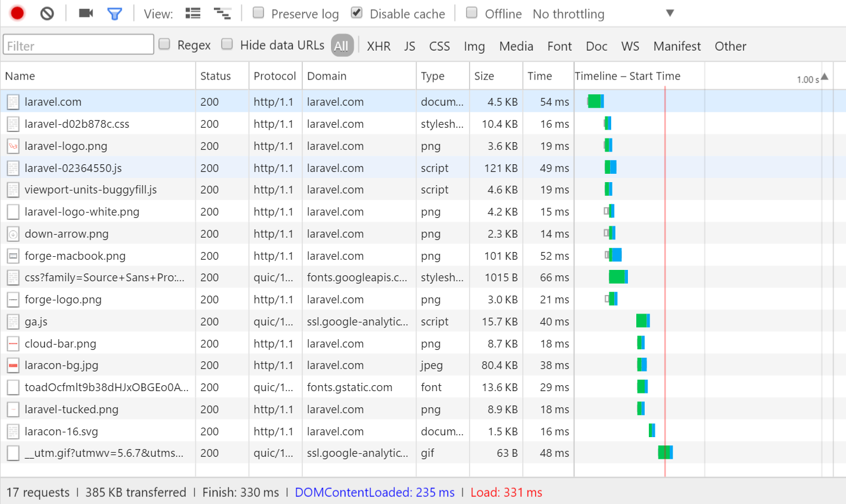The image size is (846, 504).
Task: Click the cloud-bar.png thumbnail icon
Action: pyautogui.click(x=13, y=343)
